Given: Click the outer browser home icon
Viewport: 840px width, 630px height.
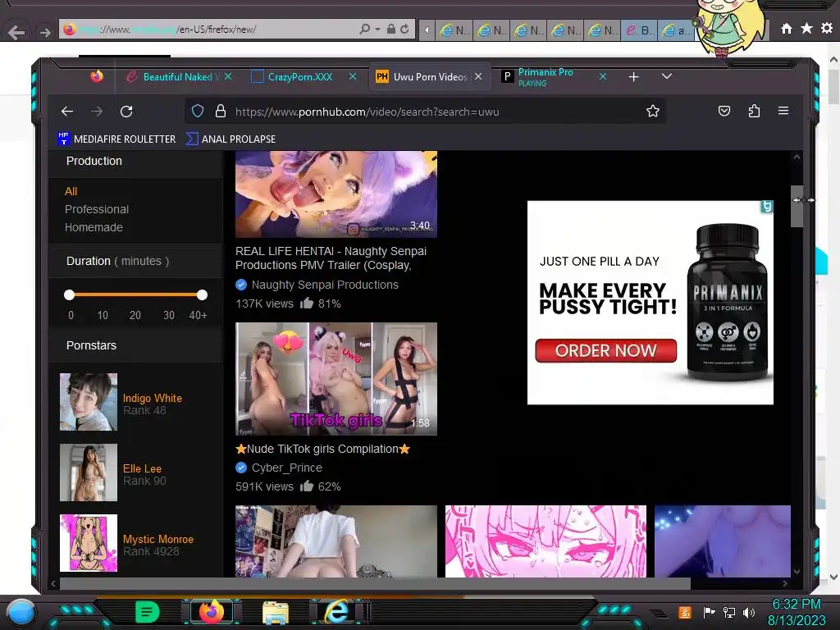Looking at the screenshot, I should click(x=786, y=29).
